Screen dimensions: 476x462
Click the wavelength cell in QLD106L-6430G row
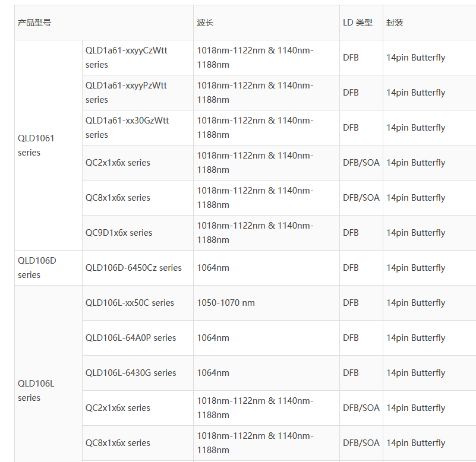(213, 373)
